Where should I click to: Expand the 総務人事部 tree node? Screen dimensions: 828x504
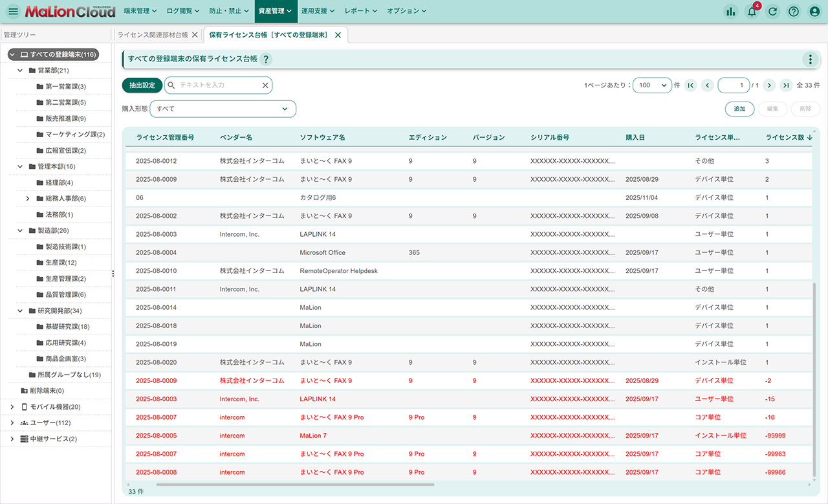pyautogui.click(x=28, y=199)
